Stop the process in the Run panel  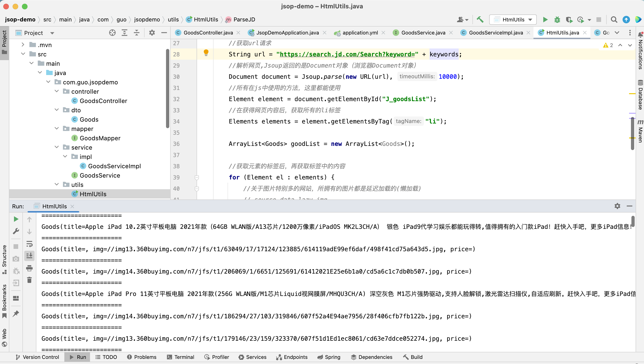pos(16,247)
